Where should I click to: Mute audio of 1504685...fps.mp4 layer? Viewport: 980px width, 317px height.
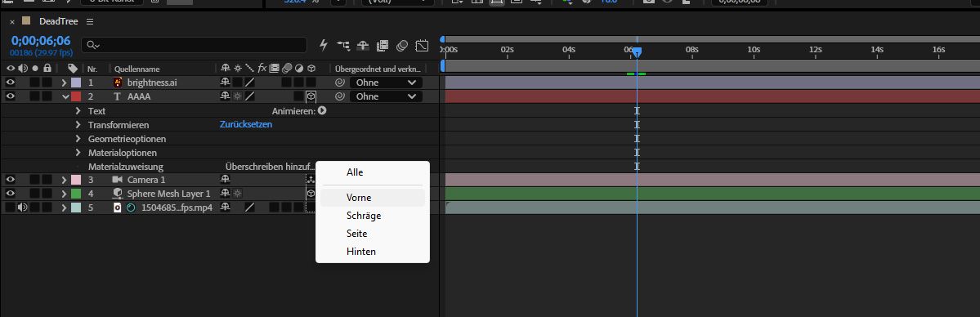click(23, 208)
